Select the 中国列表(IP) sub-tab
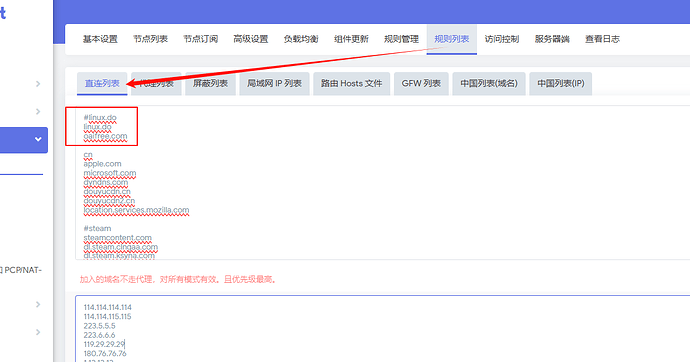 click(561, 84)
